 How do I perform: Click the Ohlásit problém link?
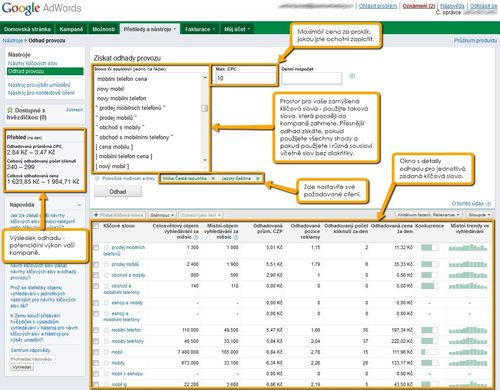[x=378, y=6]
